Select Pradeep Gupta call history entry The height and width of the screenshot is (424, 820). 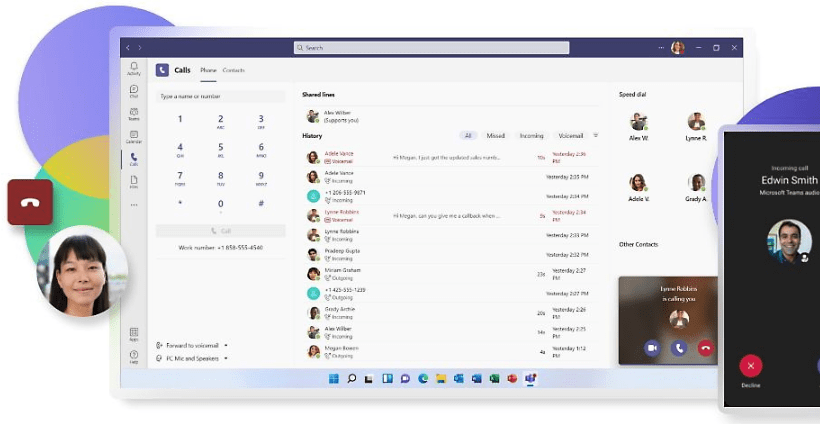(451, 255)
